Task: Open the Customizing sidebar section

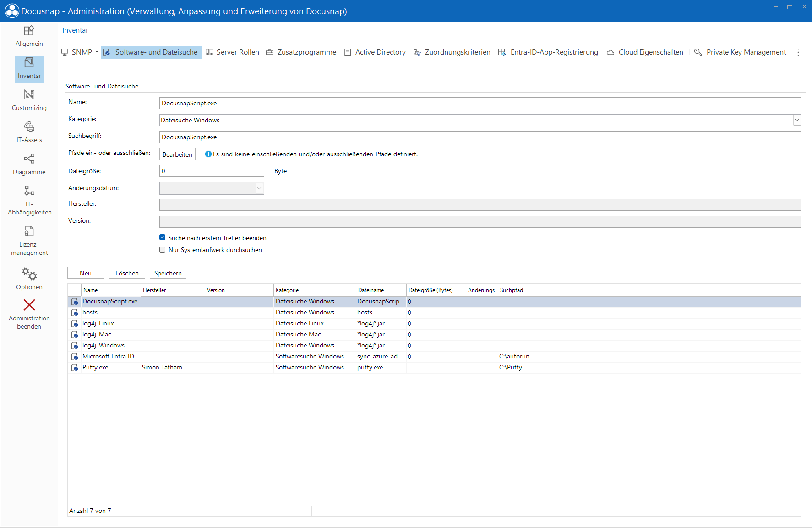Action: click(x=29, y=101)
